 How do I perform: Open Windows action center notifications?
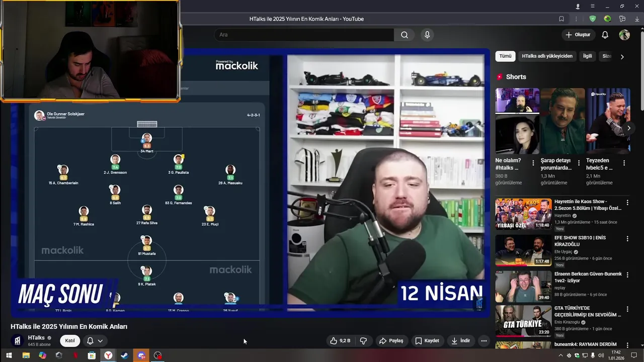[634, 355]
